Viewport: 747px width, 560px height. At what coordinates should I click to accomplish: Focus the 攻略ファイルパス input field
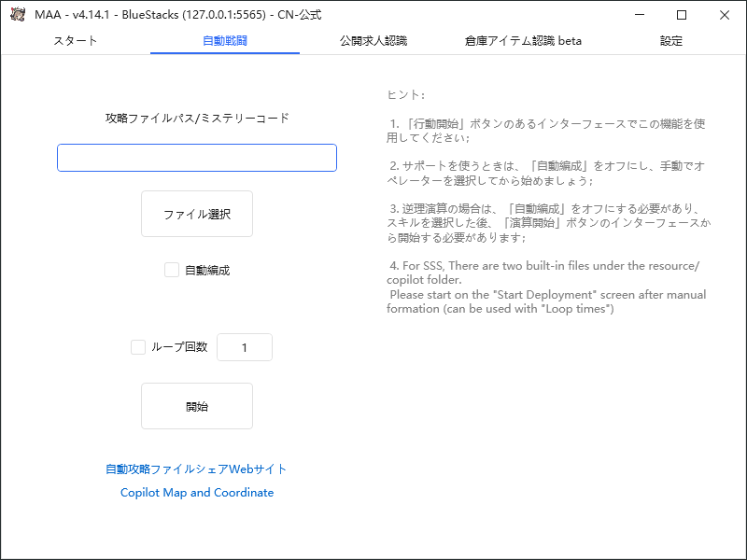point(197,158)
